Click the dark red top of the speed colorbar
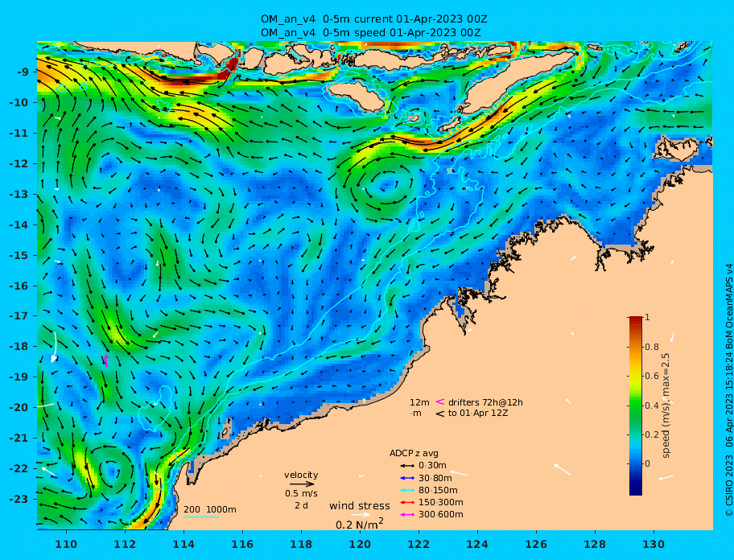 [x=636, y=319]
